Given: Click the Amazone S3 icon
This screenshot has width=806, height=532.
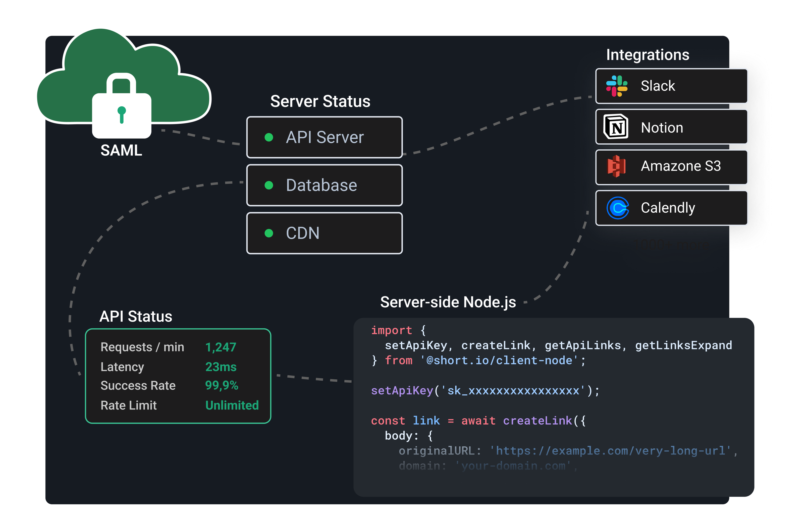Looking at the screenshot, I should click(x=617, y=167).
